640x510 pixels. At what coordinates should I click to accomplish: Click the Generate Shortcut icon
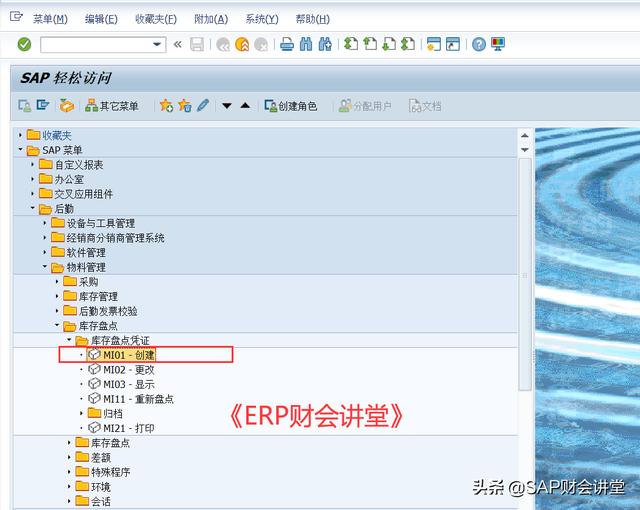click(x=453, y=44)
